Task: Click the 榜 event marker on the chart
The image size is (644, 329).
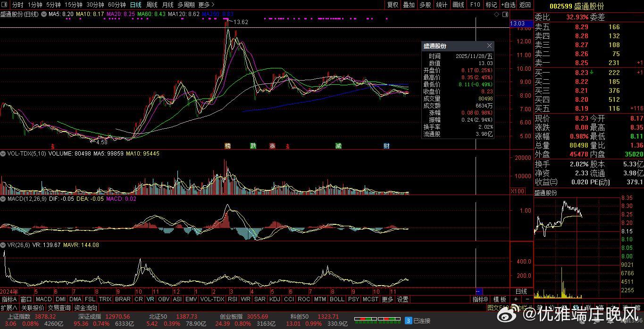Action: 228,146
